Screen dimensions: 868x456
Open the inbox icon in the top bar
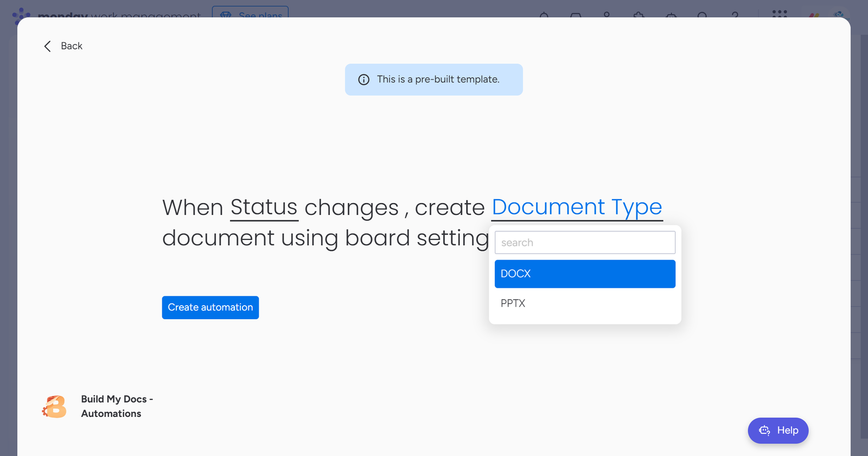click(576, 14)
